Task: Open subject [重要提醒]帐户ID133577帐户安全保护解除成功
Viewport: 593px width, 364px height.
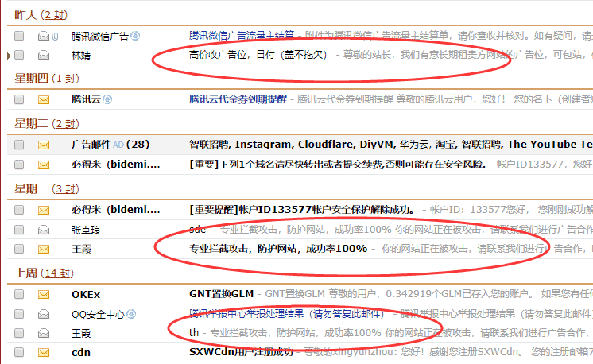Action: pyautogui.click(x=302, y=209)
